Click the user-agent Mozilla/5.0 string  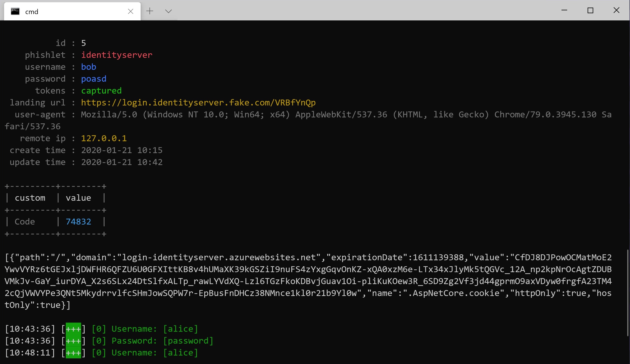pos(308,120)
